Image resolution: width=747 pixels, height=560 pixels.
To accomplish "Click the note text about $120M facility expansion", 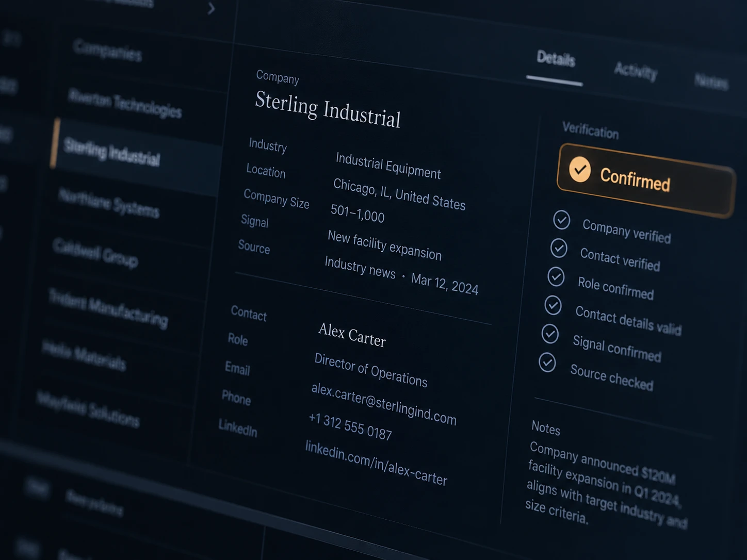I will point(606,484).
